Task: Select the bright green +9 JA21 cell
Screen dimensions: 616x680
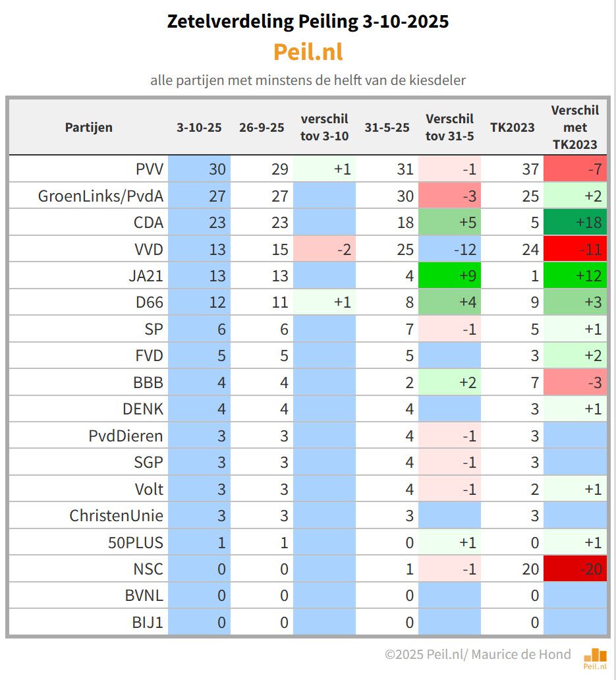Action: pyautogui.click(x=449, y=276)
